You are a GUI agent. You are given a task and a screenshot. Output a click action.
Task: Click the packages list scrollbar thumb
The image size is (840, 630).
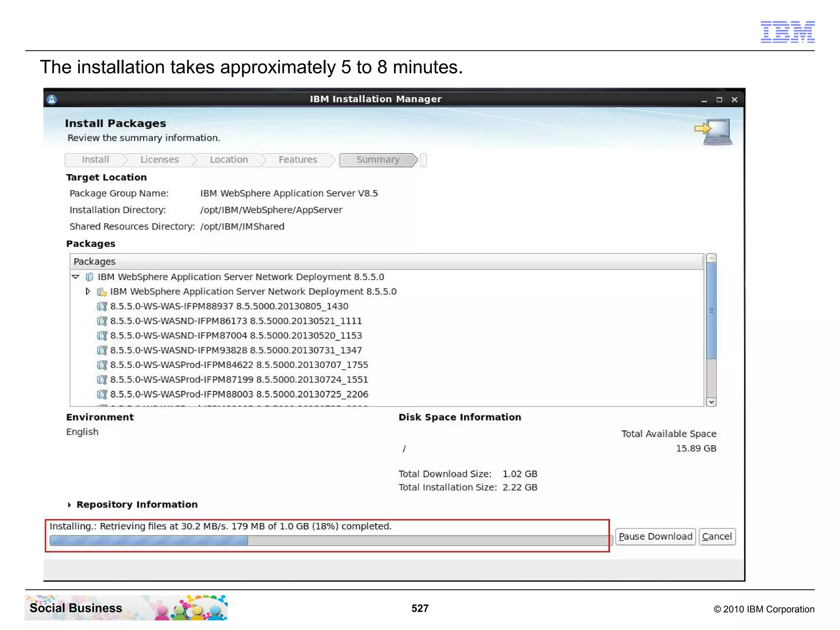click(712, 311)
